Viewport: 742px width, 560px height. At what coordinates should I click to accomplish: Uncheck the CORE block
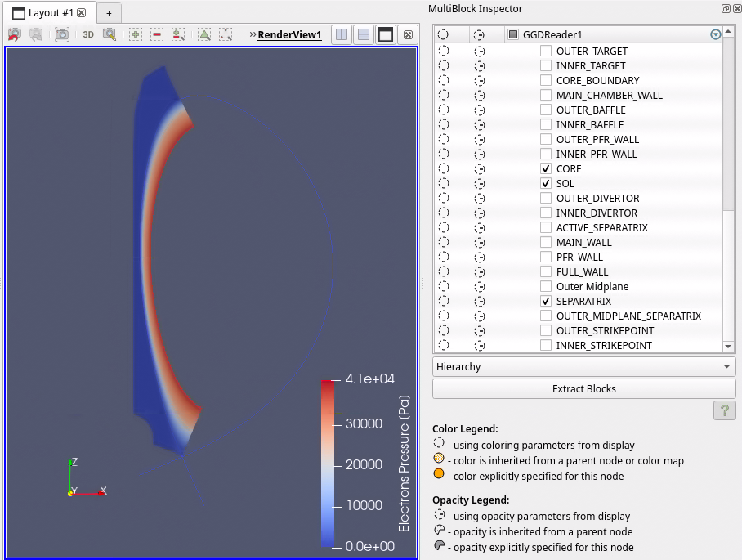click(546, 168)
